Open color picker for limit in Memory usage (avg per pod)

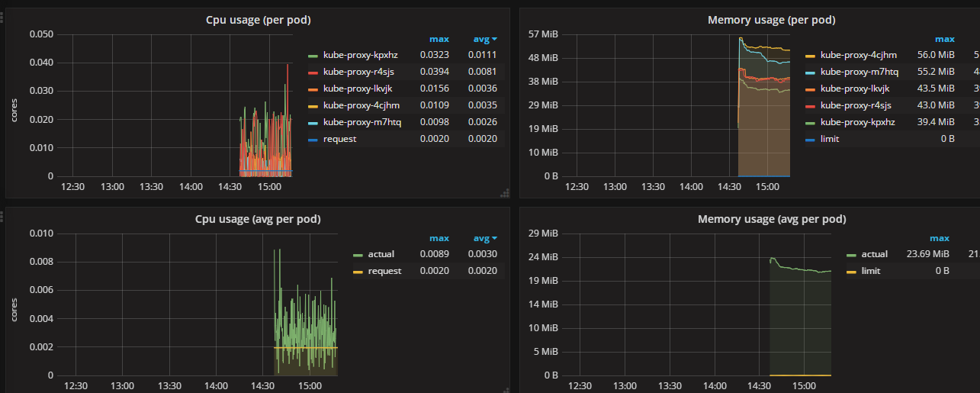[x=851, y=272]
